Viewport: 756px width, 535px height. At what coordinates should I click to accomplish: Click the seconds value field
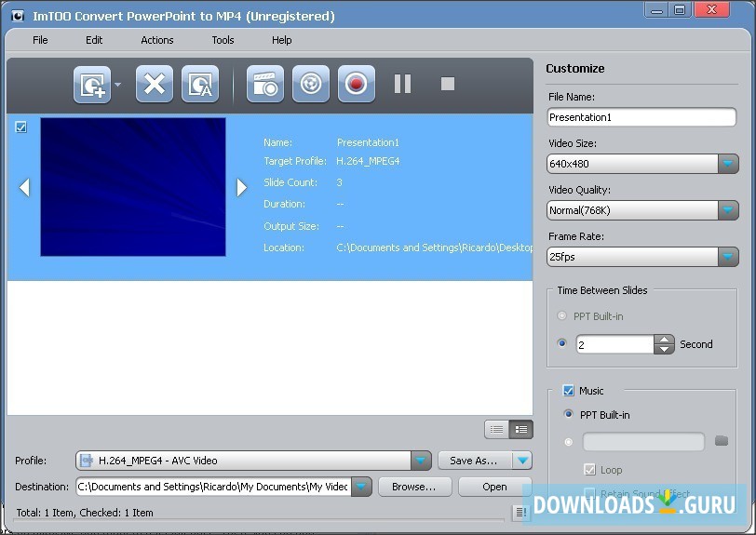coord(614,344)
